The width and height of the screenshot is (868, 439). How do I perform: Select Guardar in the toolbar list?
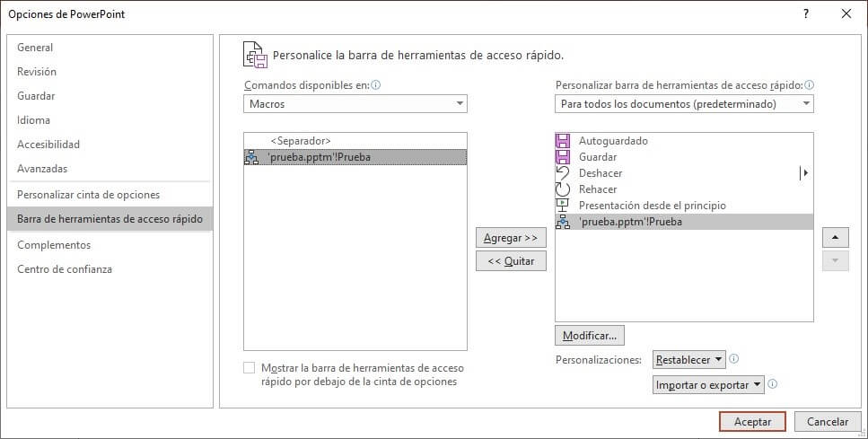[684, 157]
